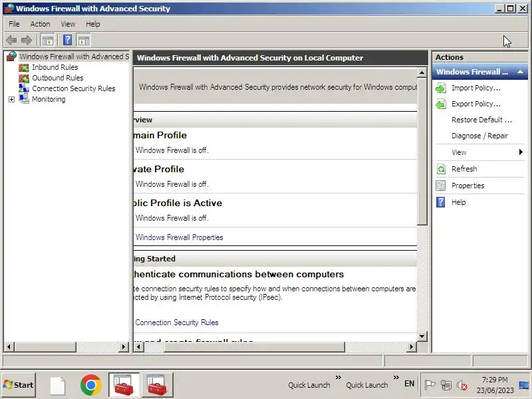This screenshot has width=532, height=399.
Task: Click the firewall root node icon
Action: (11, 57)
